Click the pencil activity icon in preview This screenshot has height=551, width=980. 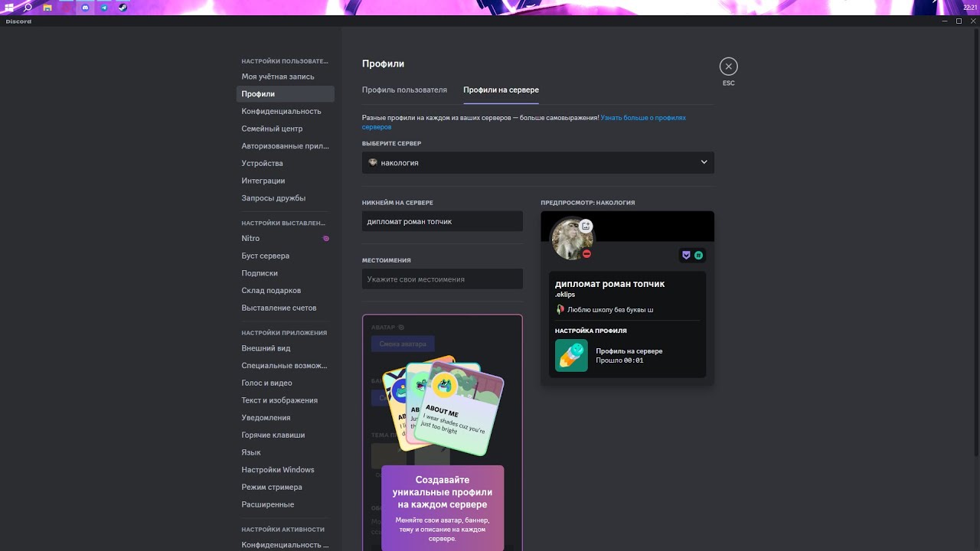pos(571,355)
